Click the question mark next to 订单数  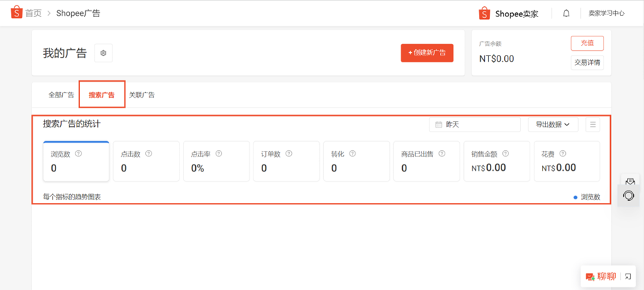click(x=289, y=154)
